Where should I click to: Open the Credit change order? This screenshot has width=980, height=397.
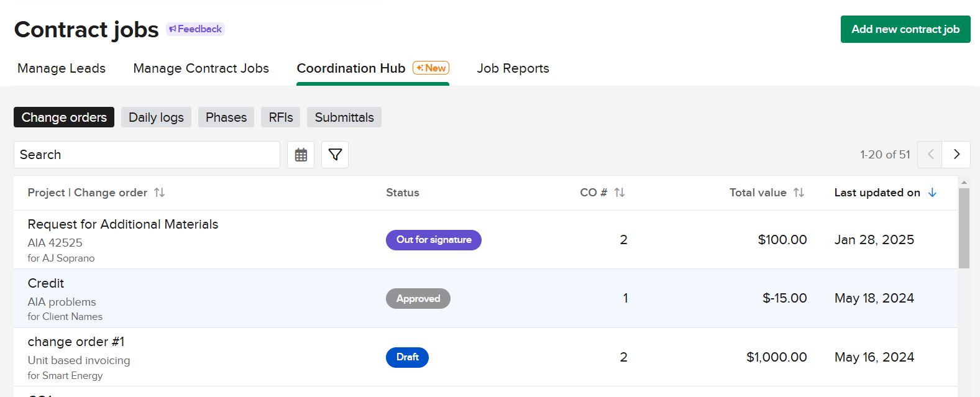point(46,283)
